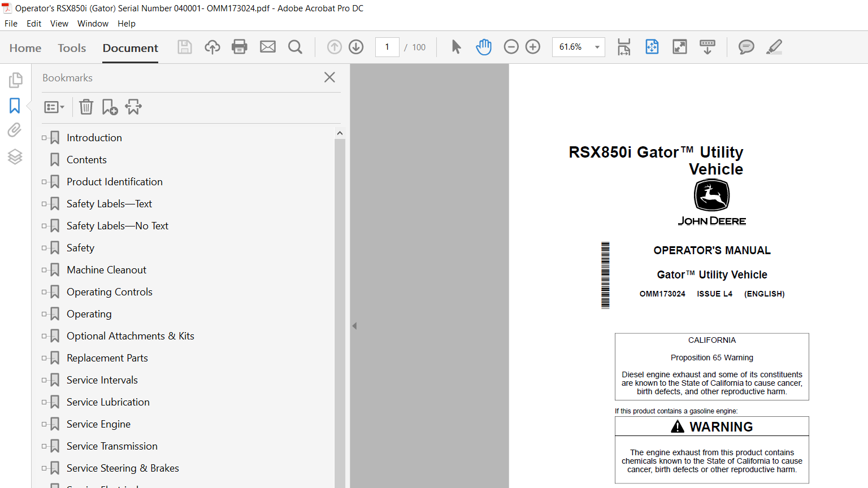Click the page number input field
Viewport: 868px width, 488px height.
(387, 47)
